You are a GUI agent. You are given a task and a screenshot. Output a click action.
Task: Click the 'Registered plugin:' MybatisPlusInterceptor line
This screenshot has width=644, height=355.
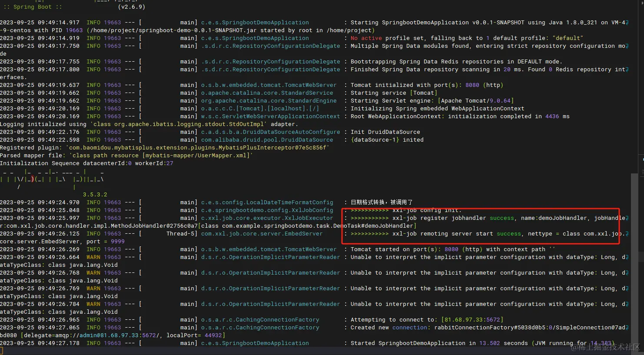coord(165,148)
